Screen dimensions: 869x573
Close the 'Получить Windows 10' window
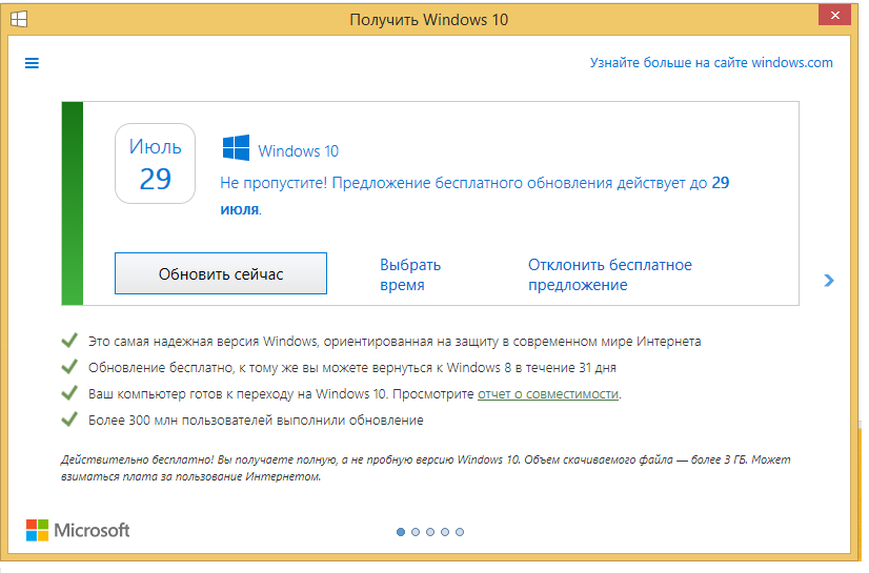pos(835,15)
